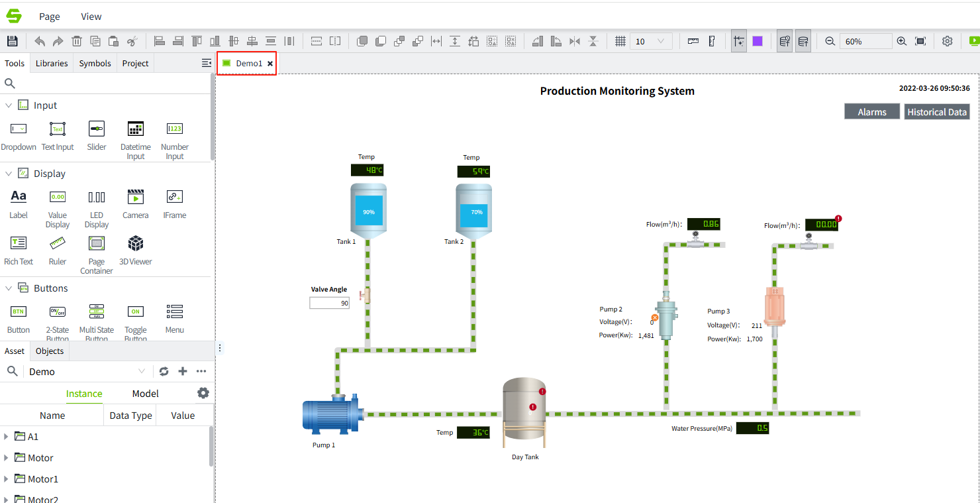
Task: Click the Undo arrow icon
Action: 40,41
